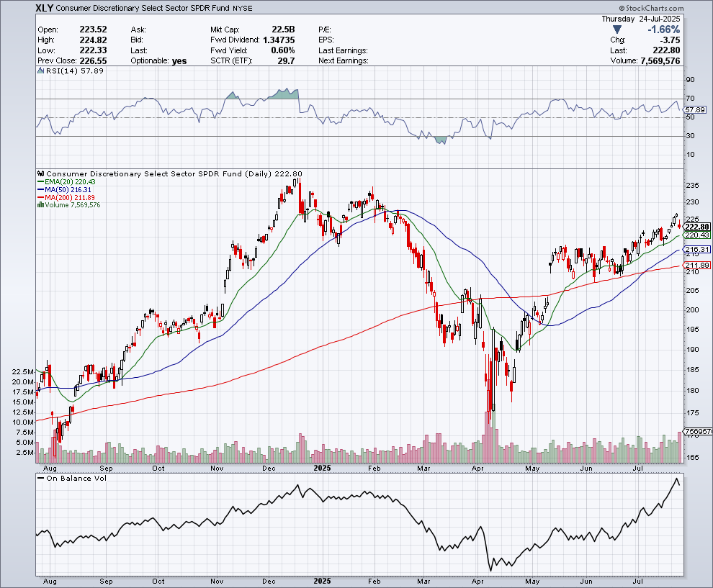Click the 22.5M volume axis label
713x588 pixels.
pyautogui.click(x=23, y=371)
